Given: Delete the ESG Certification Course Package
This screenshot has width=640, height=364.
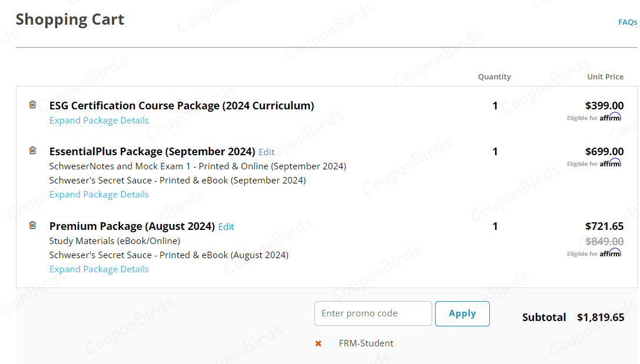Looking at the screenshot, I should click(x=32, y=105).
